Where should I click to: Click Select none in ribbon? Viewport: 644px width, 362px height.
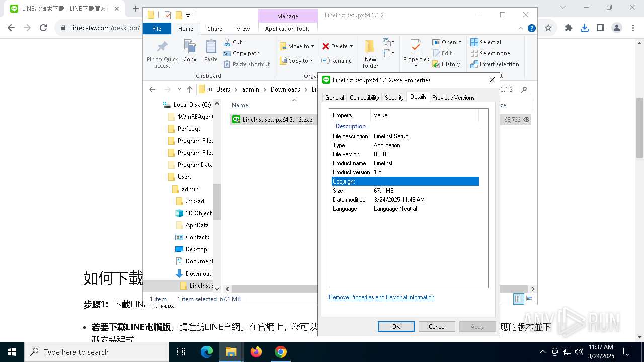490,53
